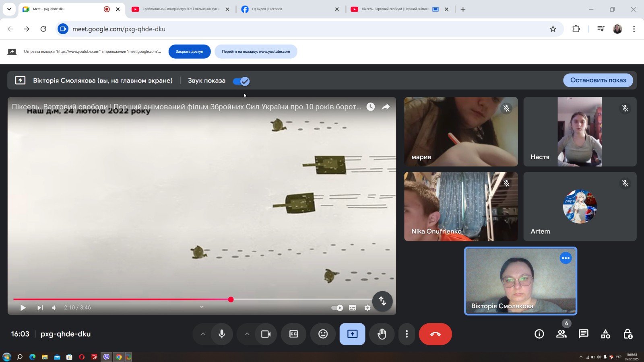Open more options three-dot menu

coord(407,334)
